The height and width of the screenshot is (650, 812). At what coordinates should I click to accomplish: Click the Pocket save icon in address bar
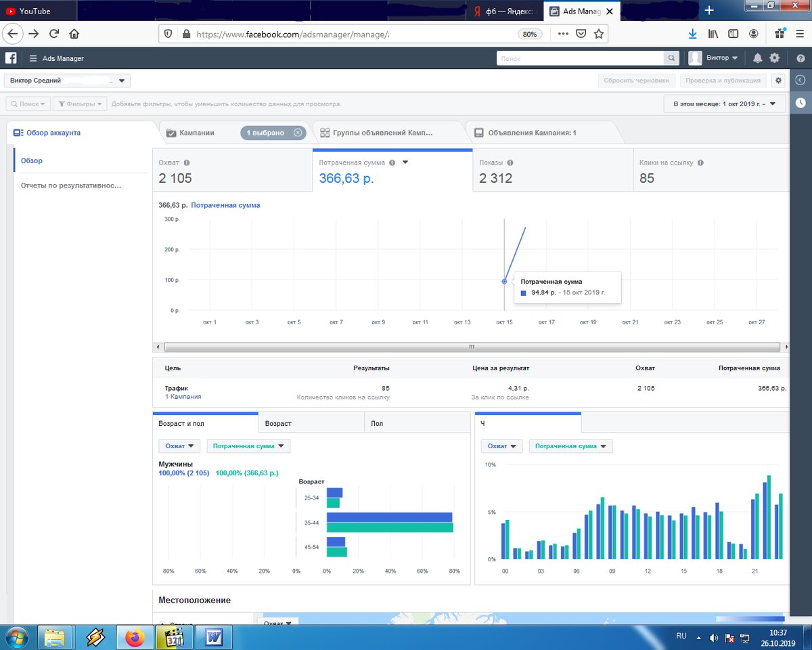pos(581,34)
